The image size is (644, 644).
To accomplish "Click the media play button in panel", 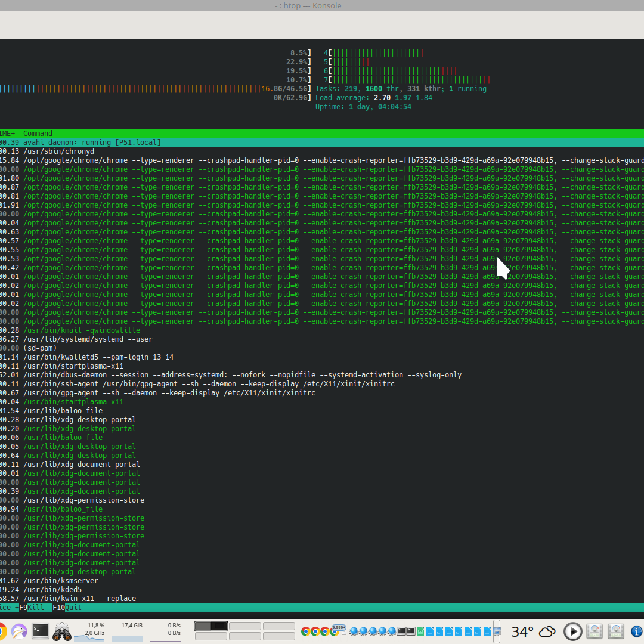I will pyautogui.click(x=572, y=631).
